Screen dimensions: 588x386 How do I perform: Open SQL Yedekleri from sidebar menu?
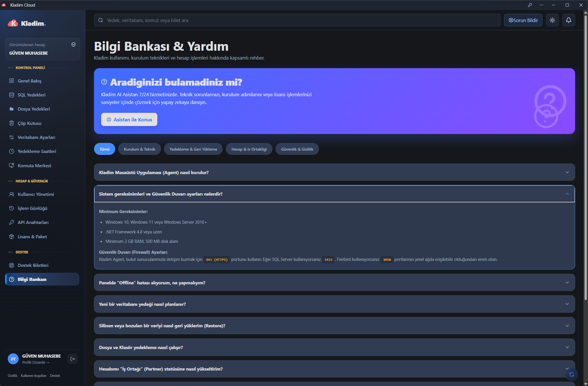(42, 95)
